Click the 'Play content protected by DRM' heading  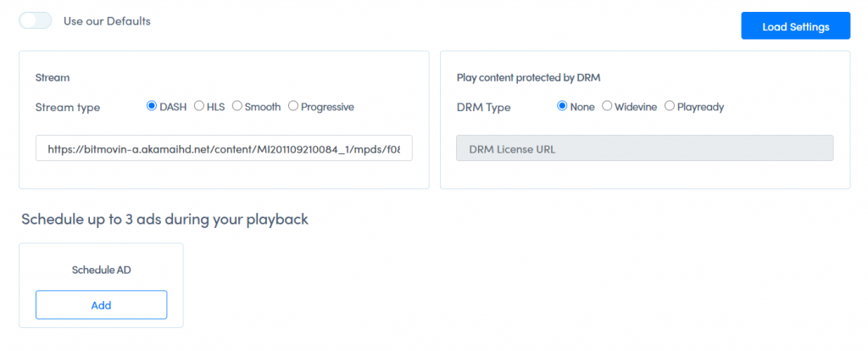(x=530, y=77)
